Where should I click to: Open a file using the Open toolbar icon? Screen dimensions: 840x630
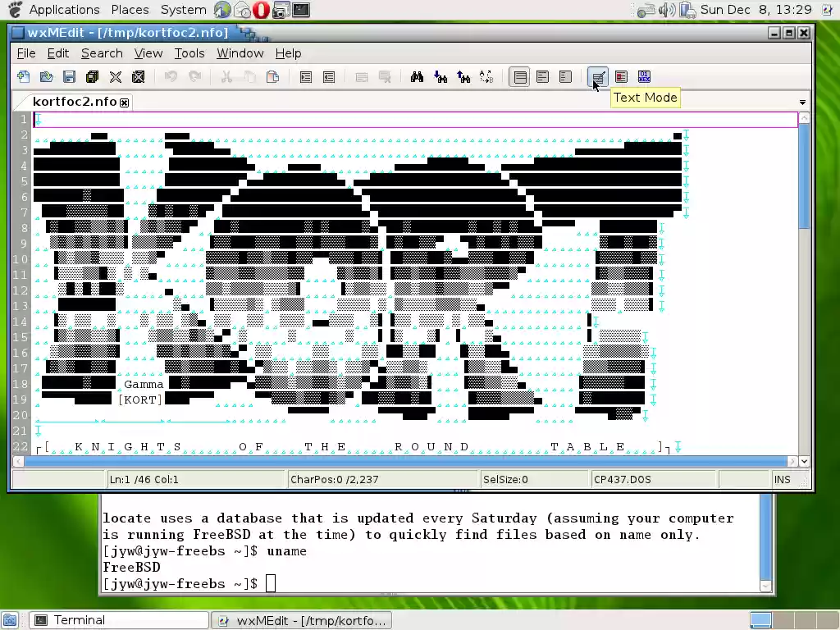click(x=46, y=76)
